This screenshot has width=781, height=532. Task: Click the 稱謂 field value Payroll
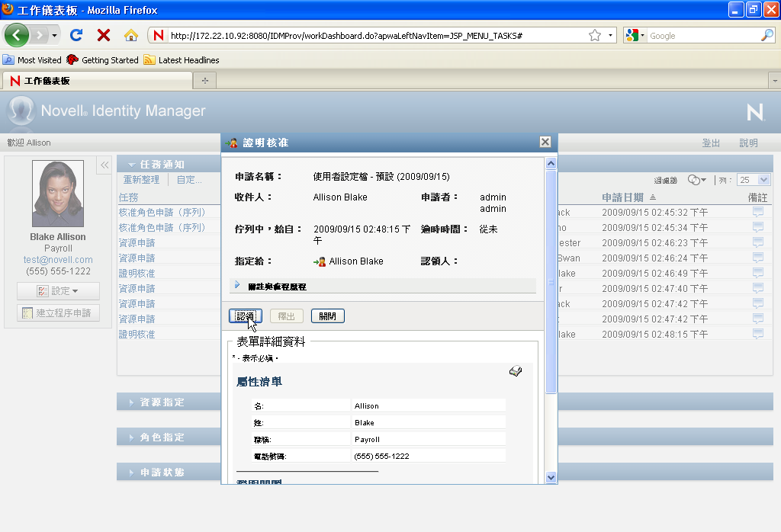coord(367,440)
